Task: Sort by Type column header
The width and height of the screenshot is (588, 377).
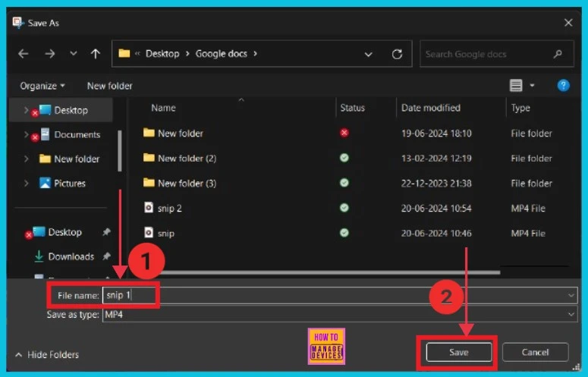Action: tap(520, 108)
